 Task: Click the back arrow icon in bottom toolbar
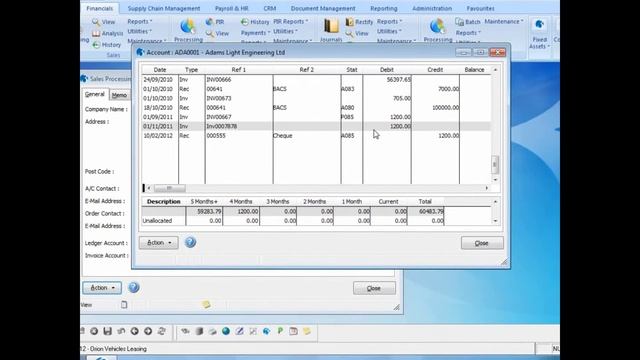pos(134,331)
